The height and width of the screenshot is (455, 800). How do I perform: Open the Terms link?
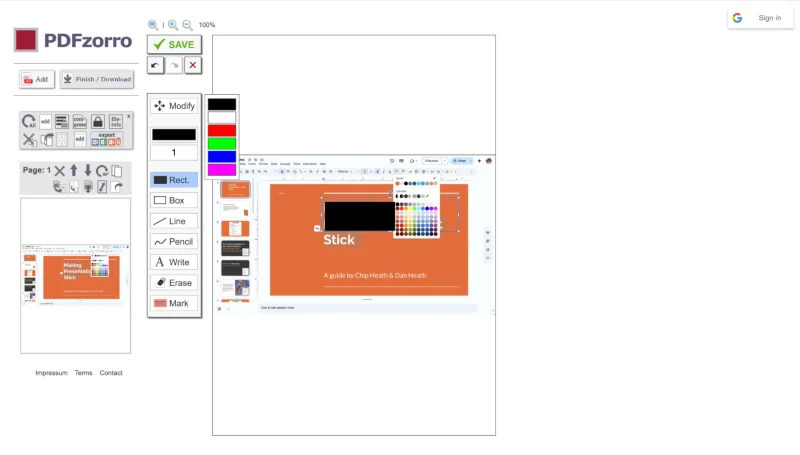83,373
